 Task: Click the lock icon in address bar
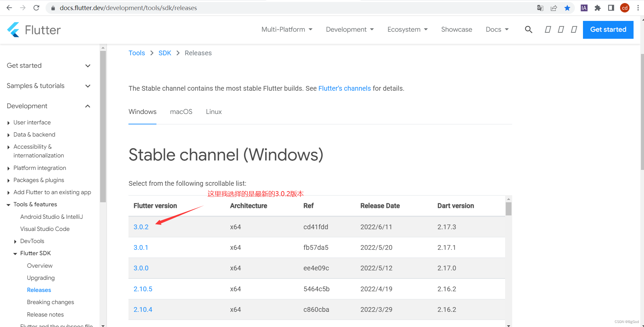[x=53, y=8]
